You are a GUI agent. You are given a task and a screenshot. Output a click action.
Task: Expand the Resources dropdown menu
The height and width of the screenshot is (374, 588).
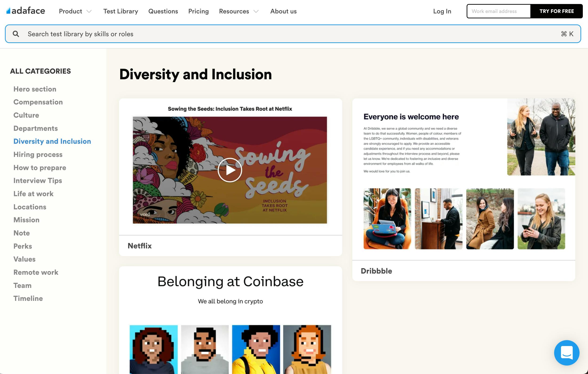[x=238, y=11]
